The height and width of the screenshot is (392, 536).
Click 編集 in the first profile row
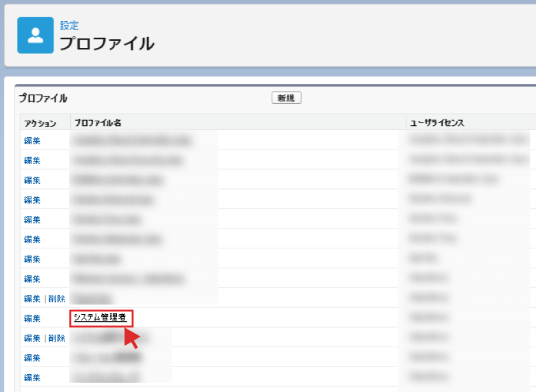pyautogui.click(x=32, y=140)
